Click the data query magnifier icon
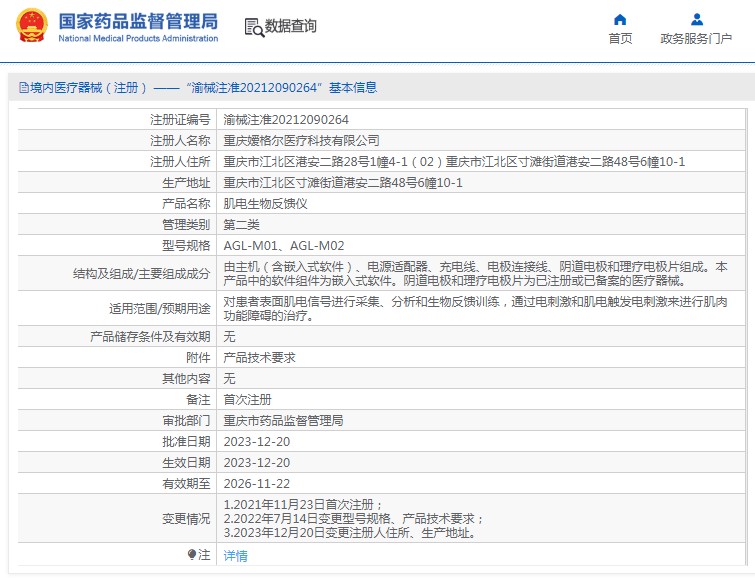The width and height of the screenshot is (755, 578). coord(253,27)
